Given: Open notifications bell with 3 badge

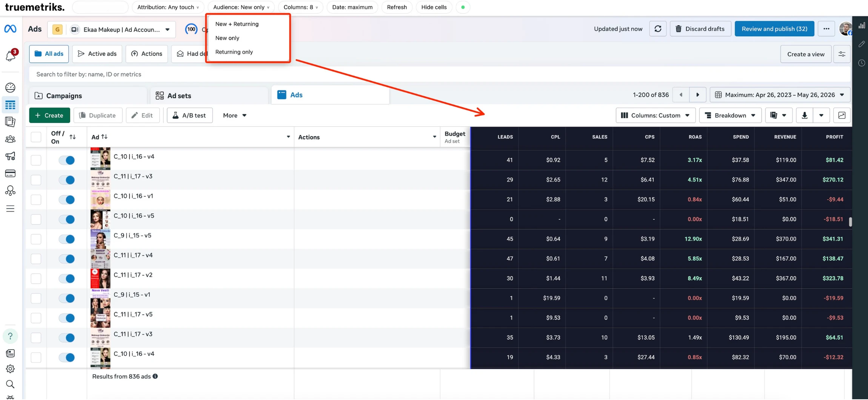Looking at the screenshot, I should 11,55.
